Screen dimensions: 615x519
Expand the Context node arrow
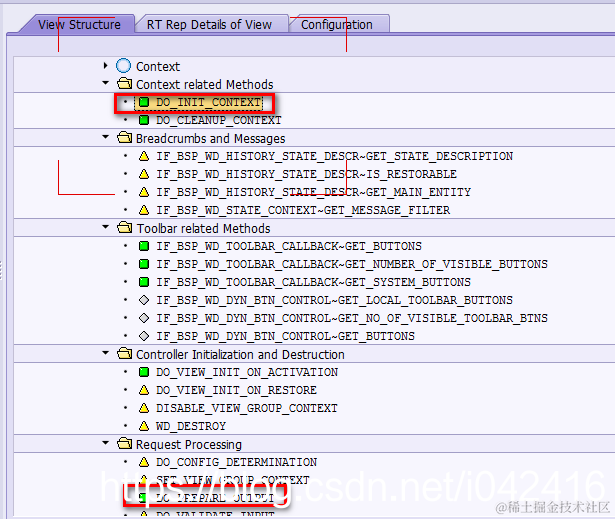[x=105, y=66]
